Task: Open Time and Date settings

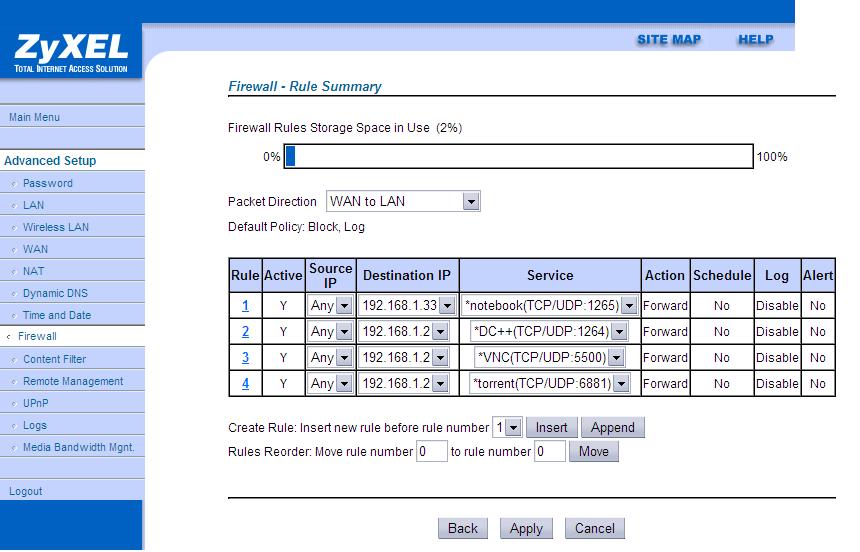Action: [x=57, y=315]
